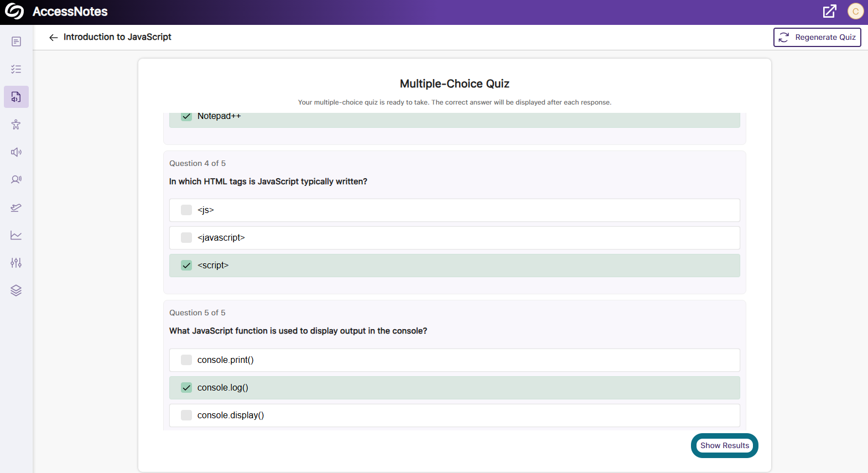Viewport: 868px width, 473px height.
Task: Click the "Question 4 of 5" label
Action: coord(197,163)
